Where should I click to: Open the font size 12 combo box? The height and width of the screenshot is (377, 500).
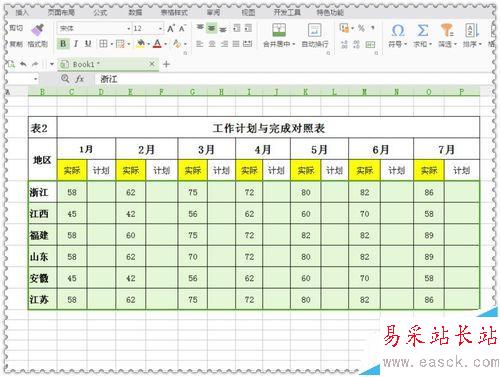[x=148, y=29]
